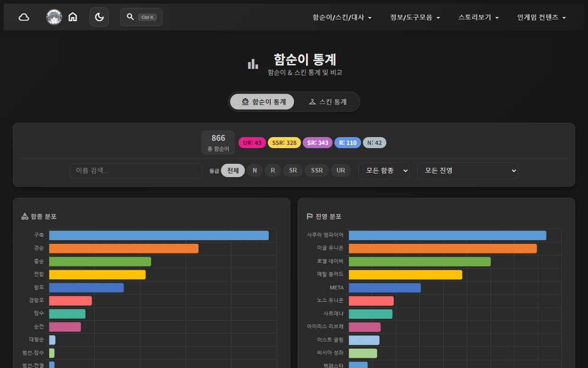Click the 866 총 함순이 counter

(218, 143)
